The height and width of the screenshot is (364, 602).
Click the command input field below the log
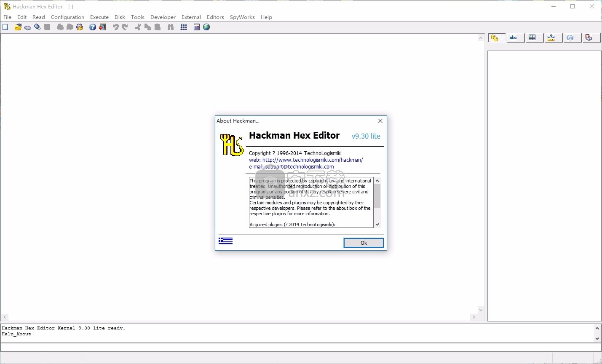pos(301,347)
